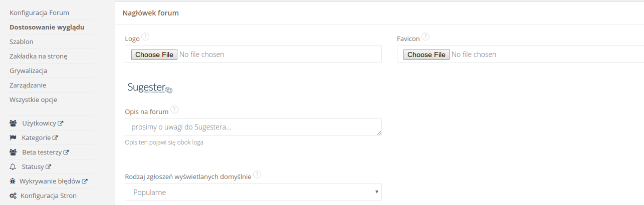
Task: Click the bug icon for Wykrywanie błędów
Action: pyautogui.click(x=14, y=181)
